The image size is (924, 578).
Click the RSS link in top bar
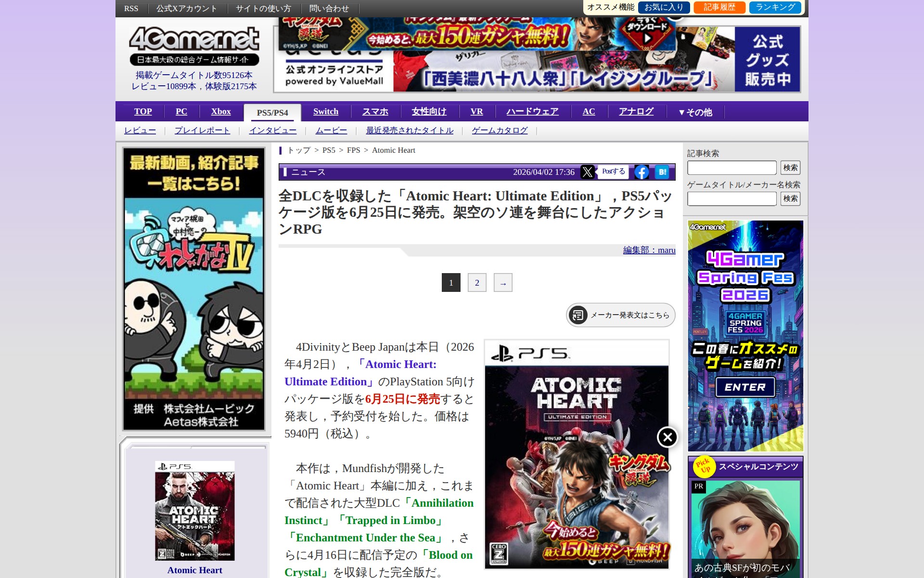pos(131,9)
